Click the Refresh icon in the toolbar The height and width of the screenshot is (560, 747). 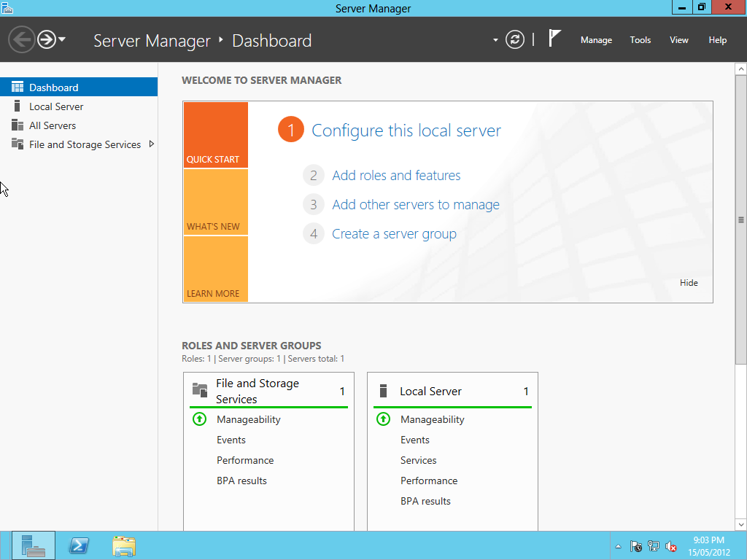[x=515, y=39]
